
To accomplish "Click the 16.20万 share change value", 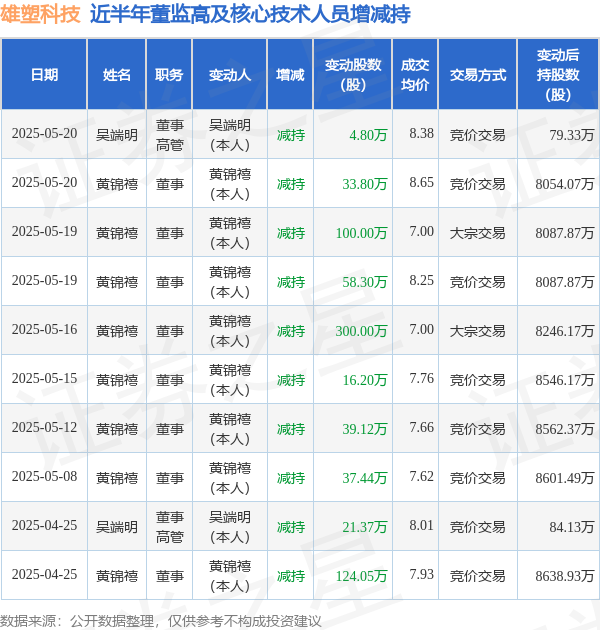I will pyautogui.click(x=365, y=380).
